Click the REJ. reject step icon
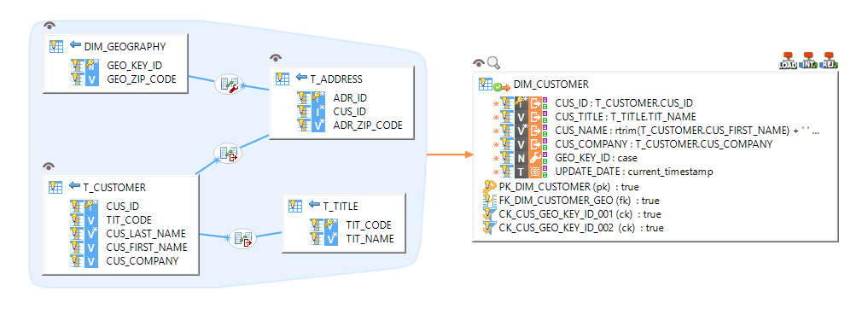The height and width of the screenshot is (309, 868). pyautogui.click(x=829, y=61)
